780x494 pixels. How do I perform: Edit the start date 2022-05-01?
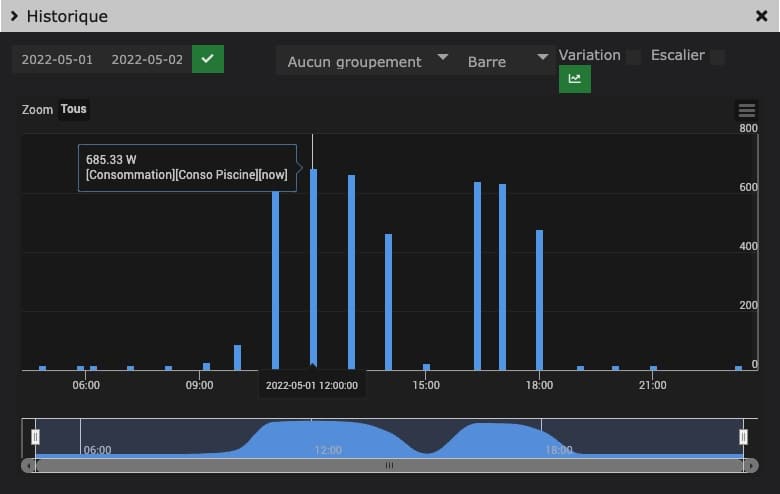coord(57,60)
